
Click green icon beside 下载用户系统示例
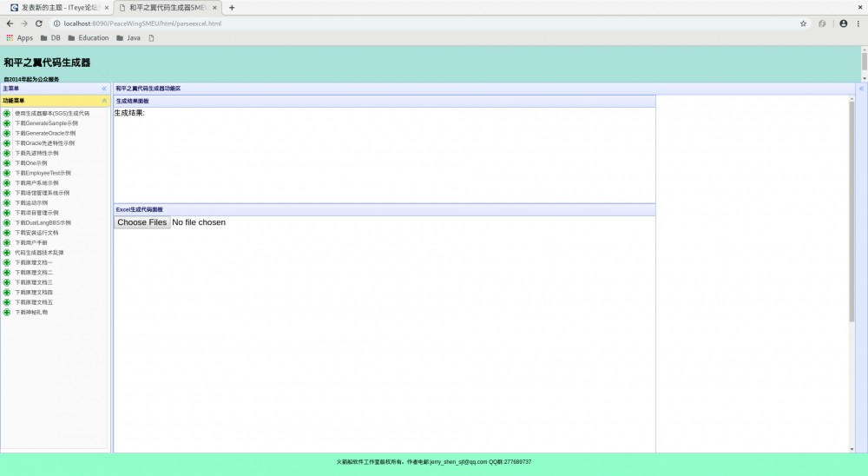pyautogui.click(x=7, y=183)
